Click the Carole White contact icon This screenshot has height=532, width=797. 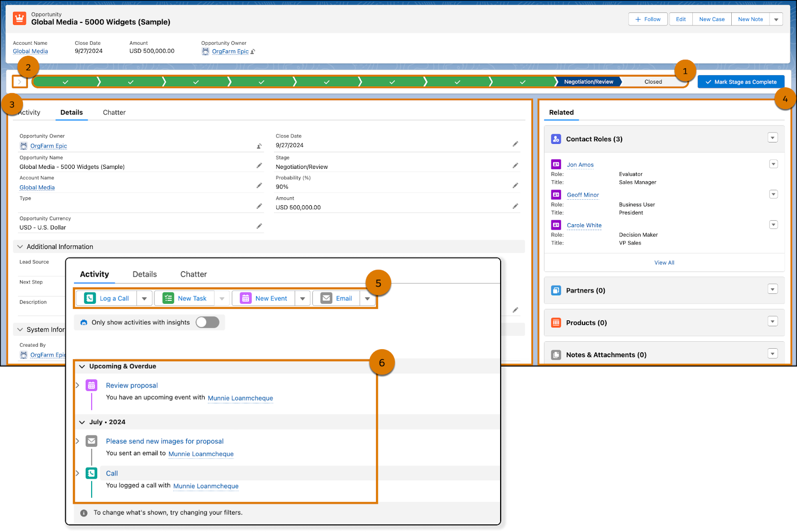pos(556,225)
